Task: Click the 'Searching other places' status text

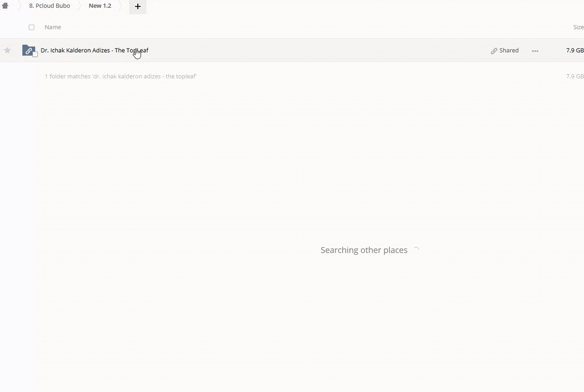Action: tap(363, 250)
